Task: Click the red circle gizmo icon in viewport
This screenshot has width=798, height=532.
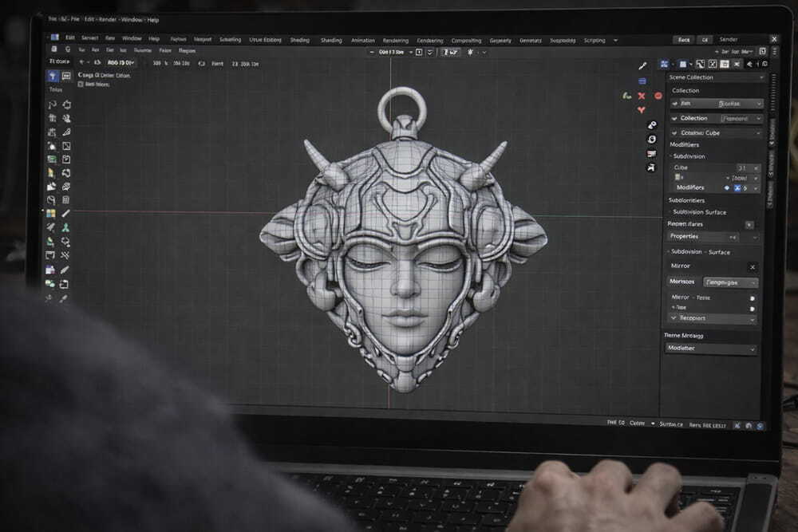Action: coord(658,96)
